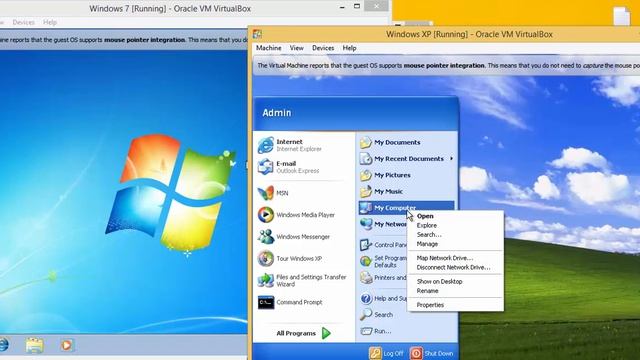Click the Windows Messenger icon
Viewport: 640px width, 360px height.
point(266,237)
